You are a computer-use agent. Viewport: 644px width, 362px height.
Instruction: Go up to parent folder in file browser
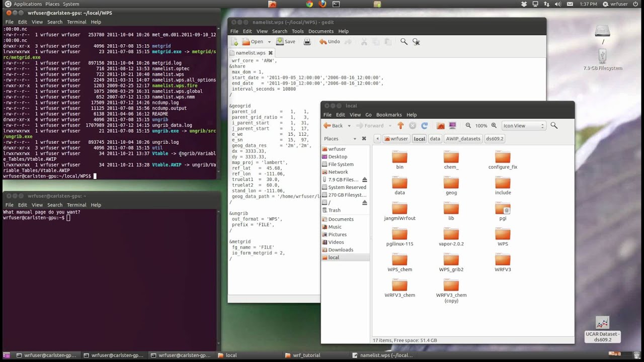(x=400, y=126)
